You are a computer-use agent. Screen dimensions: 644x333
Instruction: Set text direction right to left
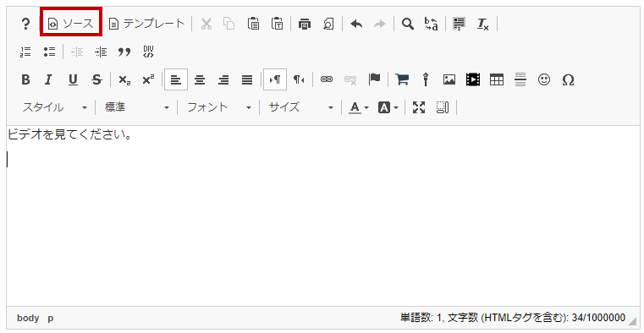pos(299,79)
